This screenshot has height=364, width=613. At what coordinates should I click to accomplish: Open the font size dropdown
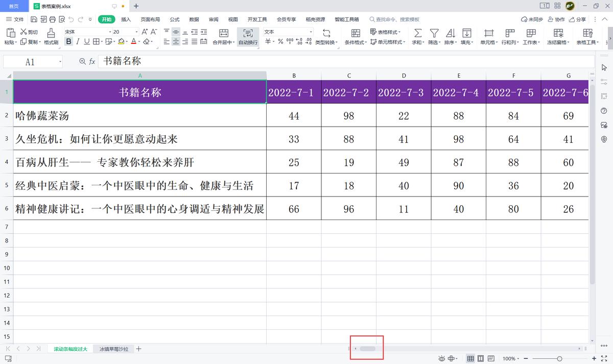click(x=137, y=32)
